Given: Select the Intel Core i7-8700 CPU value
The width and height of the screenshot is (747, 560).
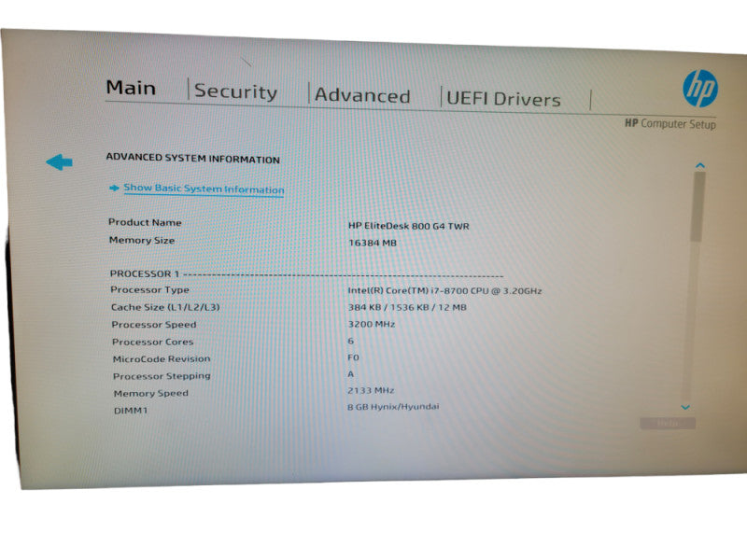Looking at the screenshot, I should 445,290.
